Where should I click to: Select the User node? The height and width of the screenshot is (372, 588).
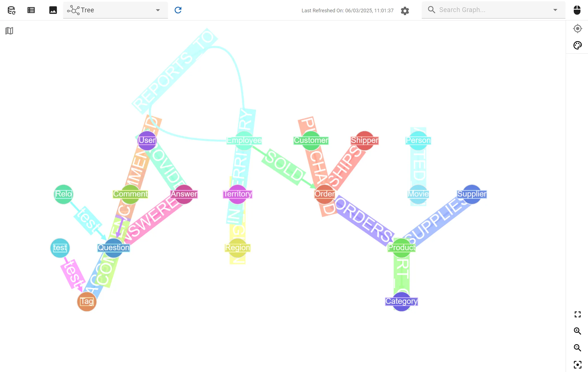[147, 140]
